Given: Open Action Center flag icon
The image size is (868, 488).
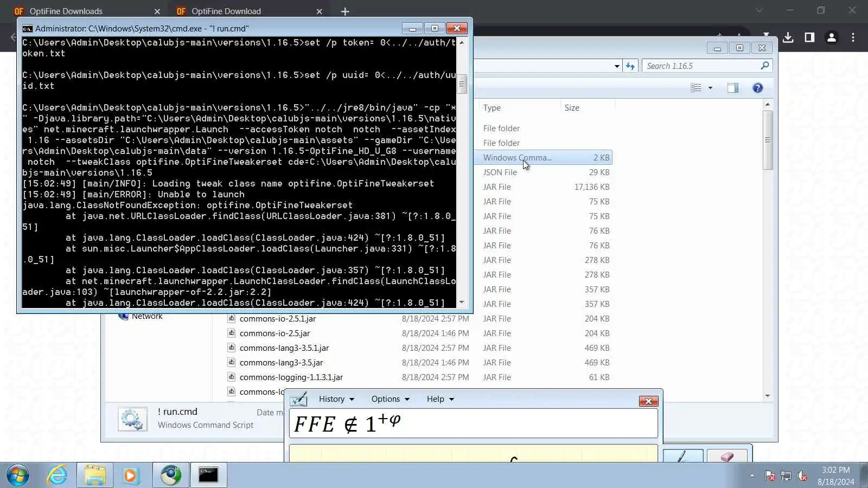Looking at the screenshot, I should coord(769,476).
